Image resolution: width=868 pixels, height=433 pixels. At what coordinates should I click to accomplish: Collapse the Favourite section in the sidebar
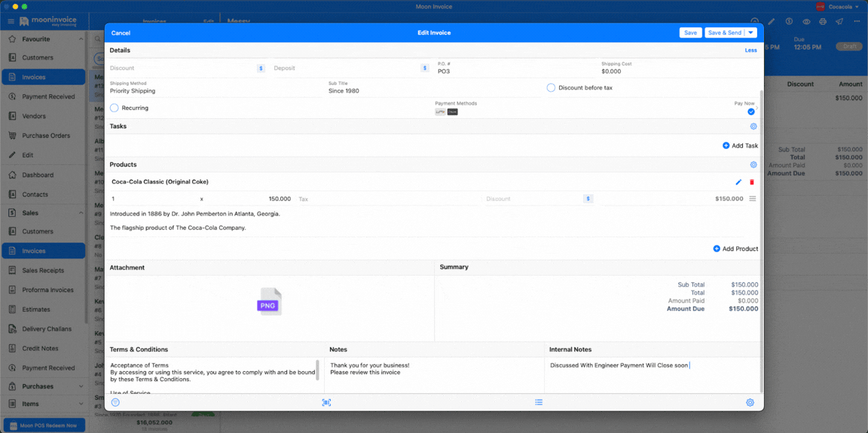81,39
